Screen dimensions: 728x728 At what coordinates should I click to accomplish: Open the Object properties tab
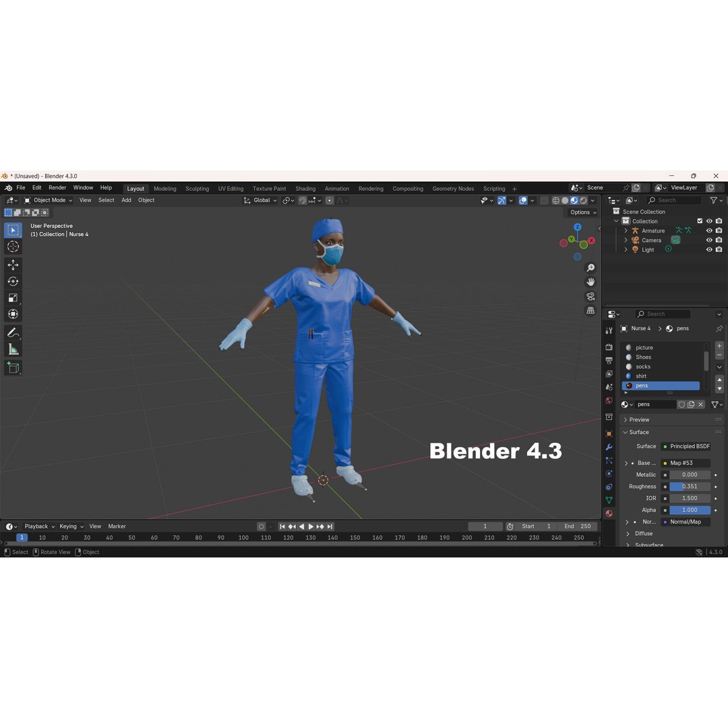click(609, 433)
